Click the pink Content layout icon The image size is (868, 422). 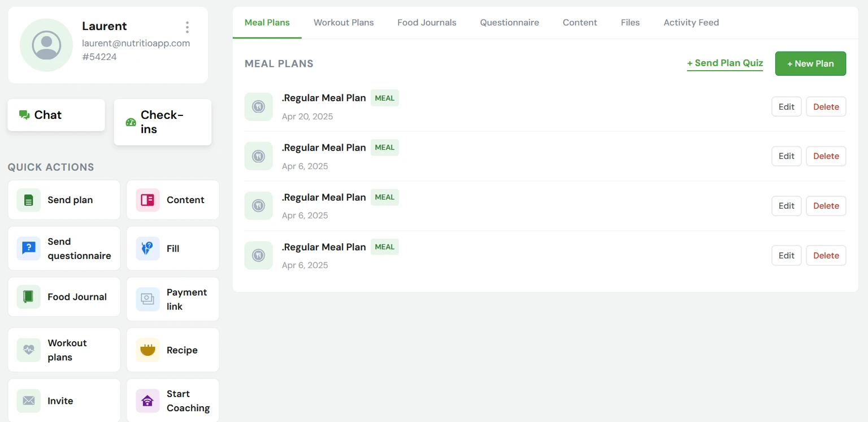(147, 200)
